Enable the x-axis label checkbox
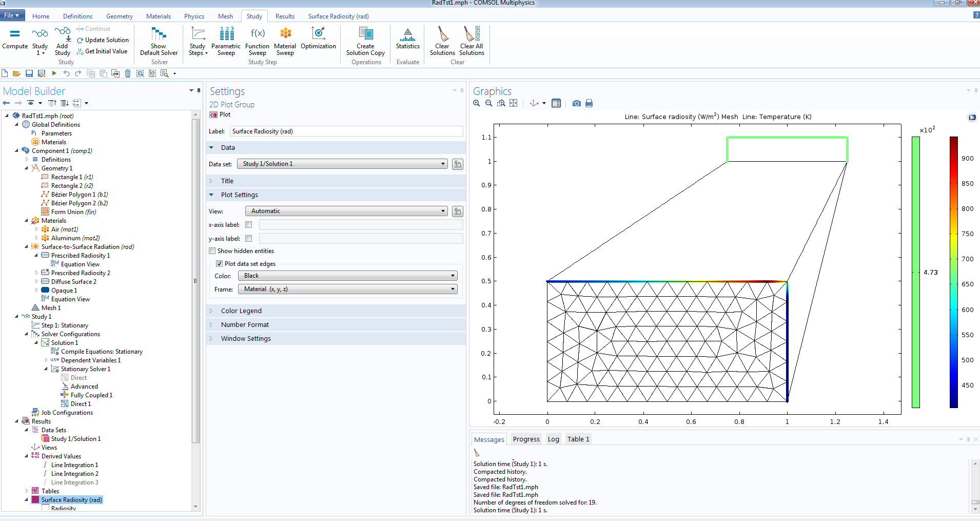Viewport: 980px width, 521px height. 249,225
